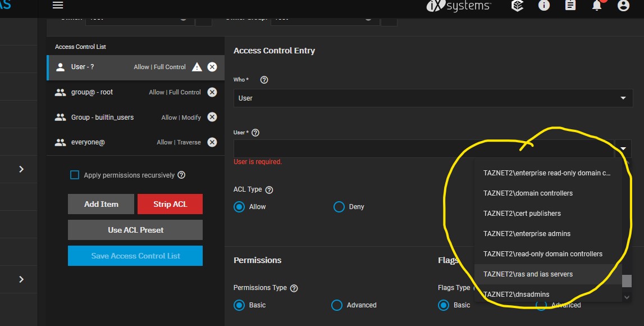Choose TAZNET2\read-only domain controllers option
The height and width of the screenshot is (326, 644).
click(548, 253)
